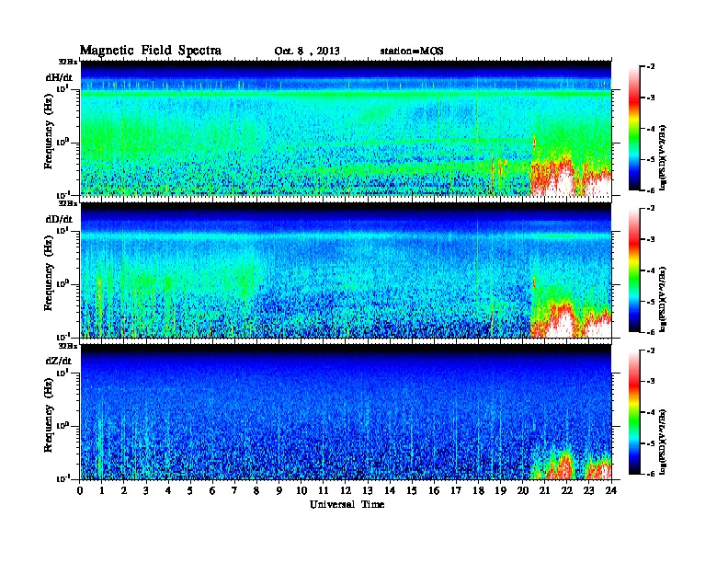Click hour "20" on the Universal Time axis
Screen dimensions: 728x563
[522, 490]
